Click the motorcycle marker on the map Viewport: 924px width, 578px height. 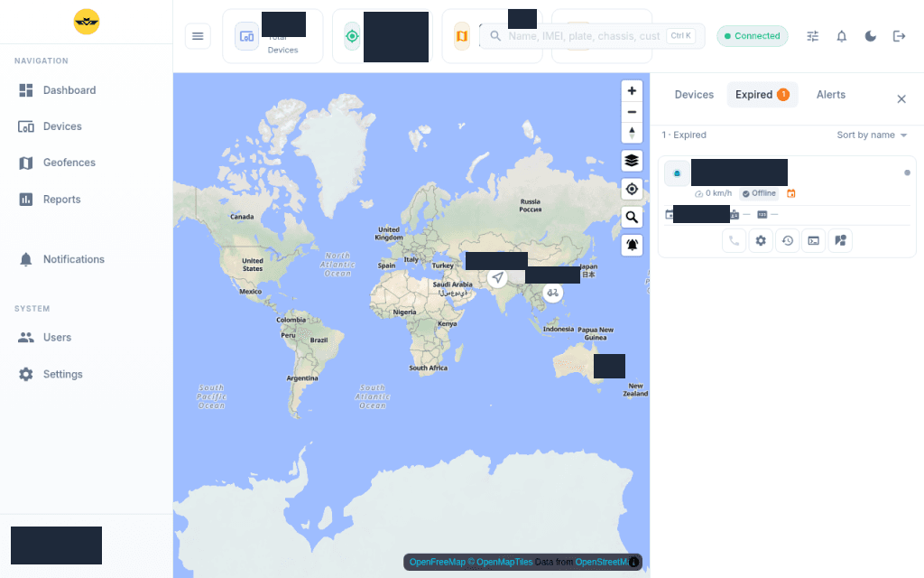coord(553,293)
